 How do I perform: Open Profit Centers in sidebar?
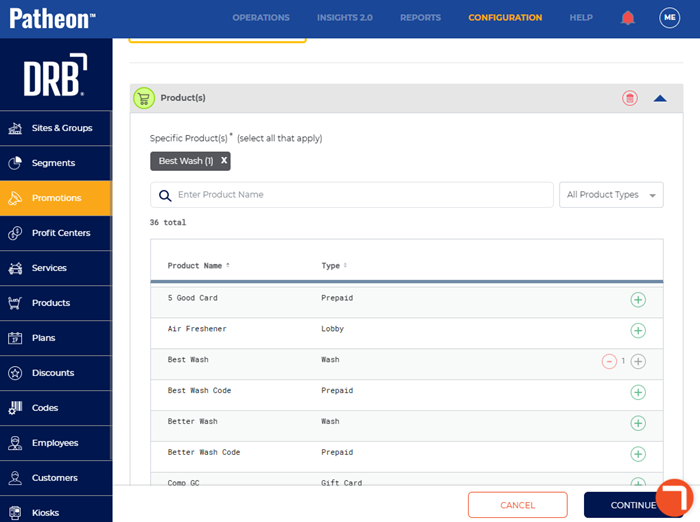click(56, 233)
